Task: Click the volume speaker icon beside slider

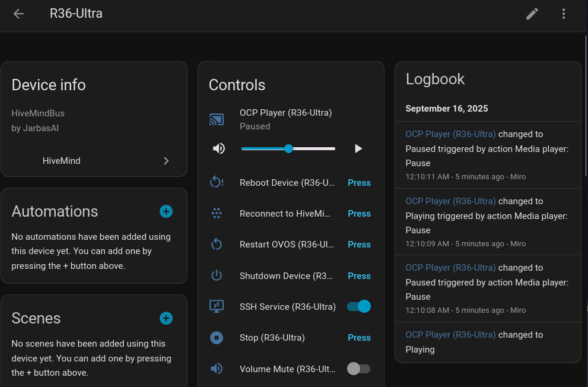Action: (219, 148)
